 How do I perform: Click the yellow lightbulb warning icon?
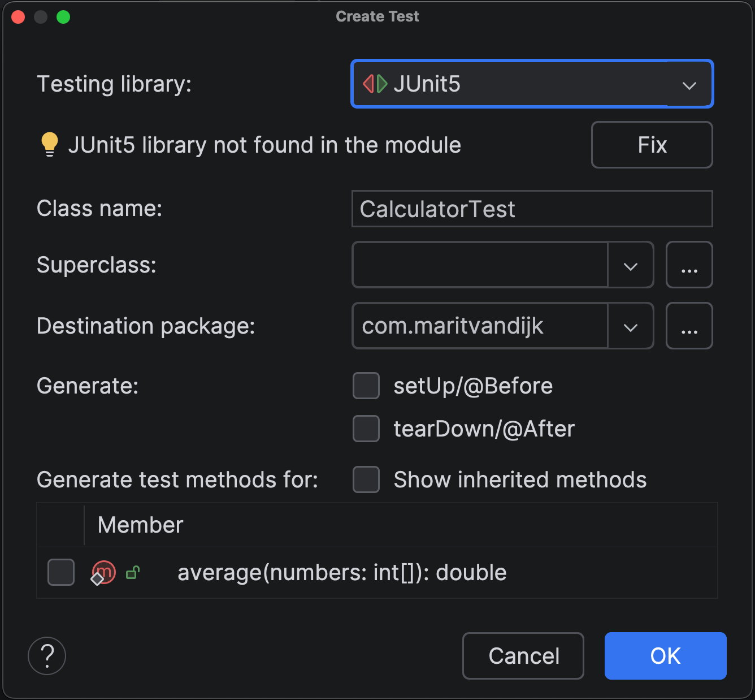50,145
